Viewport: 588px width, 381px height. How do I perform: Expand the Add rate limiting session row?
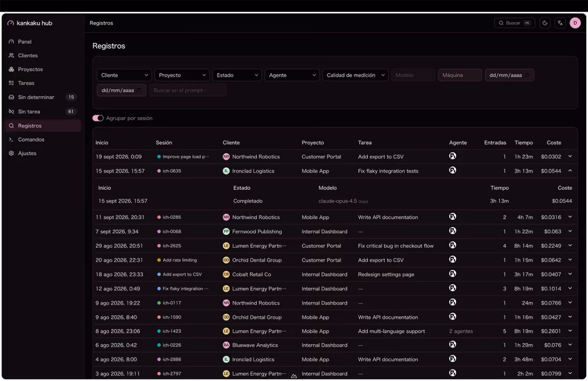pyautogui.click(x=570, y=259)
